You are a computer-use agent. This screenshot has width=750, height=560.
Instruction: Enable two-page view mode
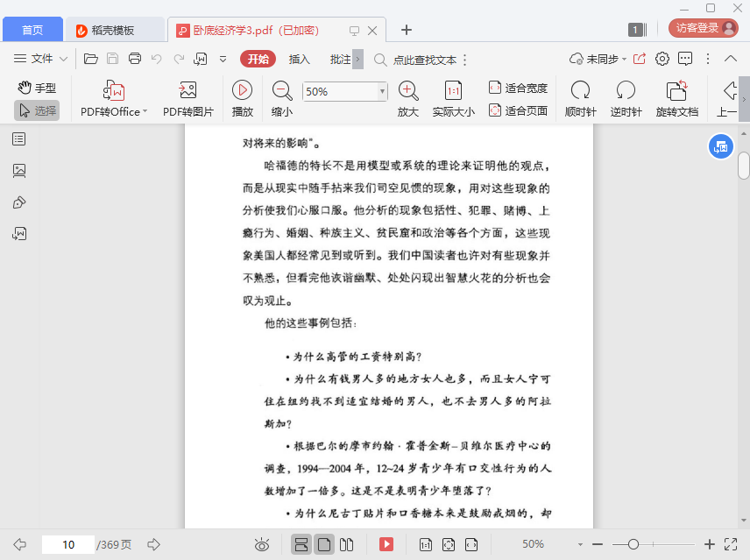pyautogui.click(x=346, y=544)
